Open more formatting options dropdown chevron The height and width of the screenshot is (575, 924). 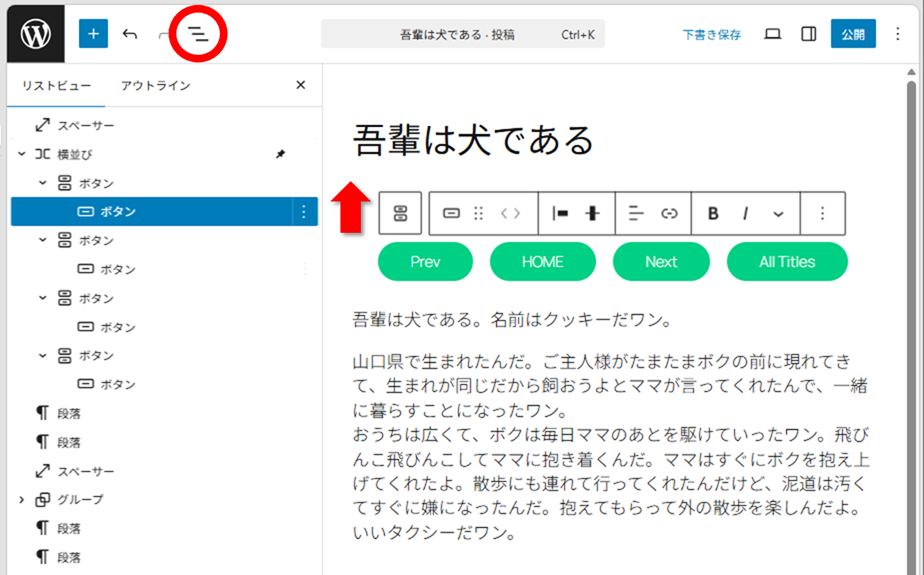tap(778, 213)
